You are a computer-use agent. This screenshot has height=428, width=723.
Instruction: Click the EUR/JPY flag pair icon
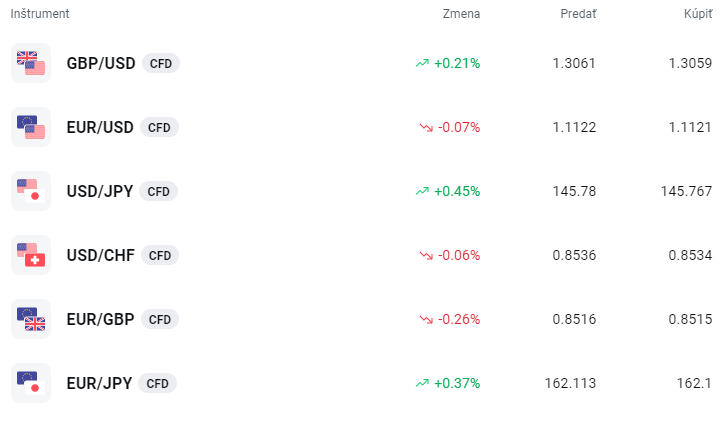[31, 383]
